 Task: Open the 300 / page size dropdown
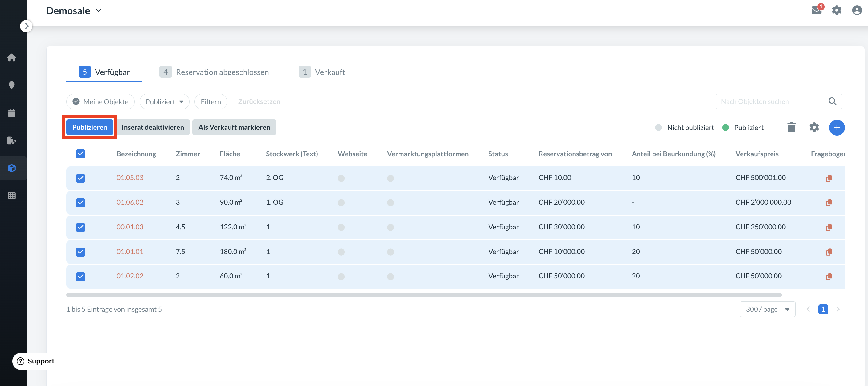point(767,309)
